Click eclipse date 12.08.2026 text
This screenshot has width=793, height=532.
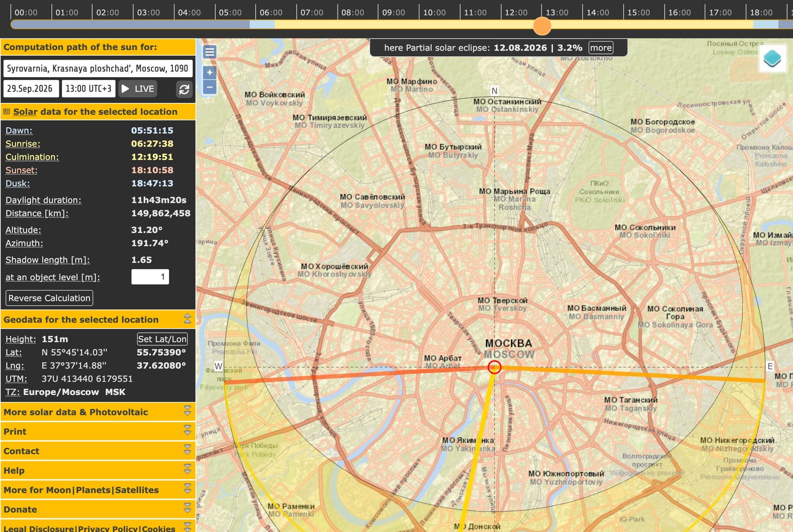pyautogui.click(x=520, y=48)
